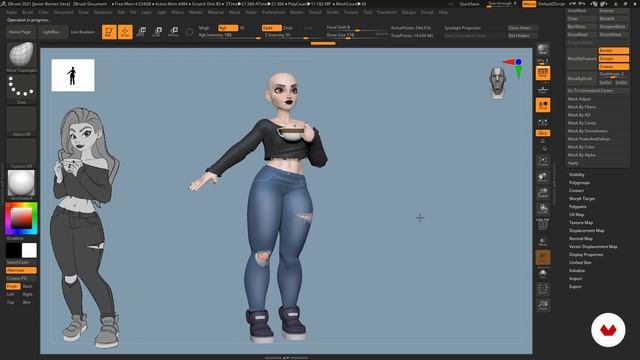Click the L.Sym icon in right shelf

pyautogui.click(x=542, y=122)
